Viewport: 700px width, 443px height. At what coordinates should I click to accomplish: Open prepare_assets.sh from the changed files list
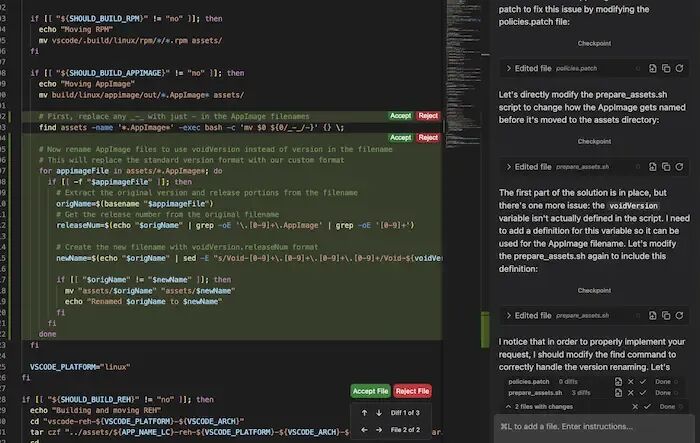pos(535,393)
